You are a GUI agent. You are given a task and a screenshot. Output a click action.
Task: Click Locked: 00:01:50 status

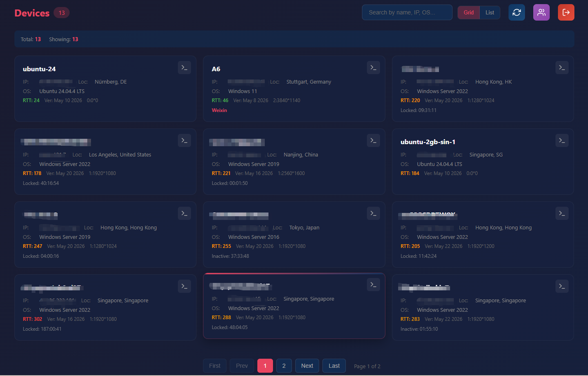229,183
